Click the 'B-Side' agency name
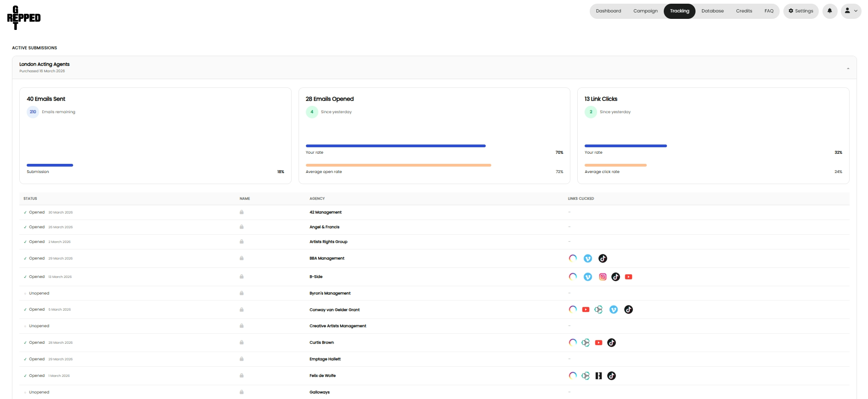 [x=316, y=277]
